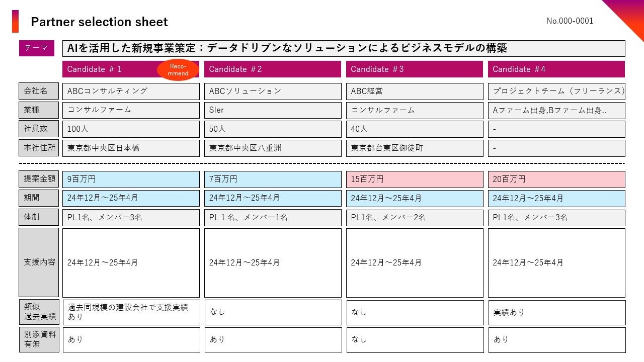This screenshot has width=644, height=362.
Task: Select the document number "No.000-0001"
Action: (x=570, y=21)
